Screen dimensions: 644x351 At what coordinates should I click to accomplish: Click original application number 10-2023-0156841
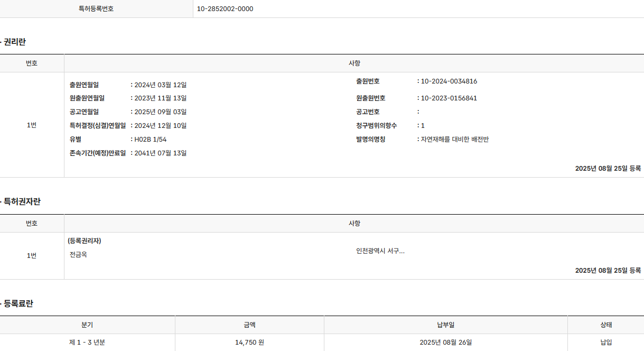pyautogui.click(x=449, y=98)
